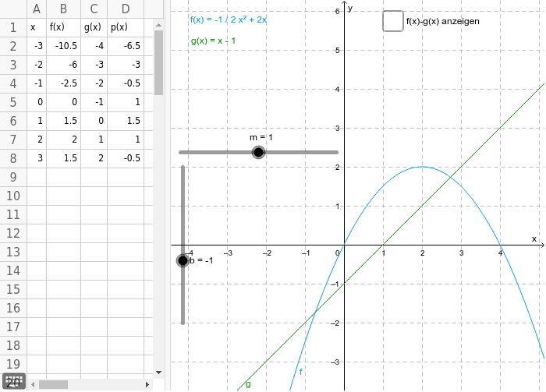Click spreadsheet scroll right arrow
The height and width of the screenshot is (392, 546).
[147, 384]
